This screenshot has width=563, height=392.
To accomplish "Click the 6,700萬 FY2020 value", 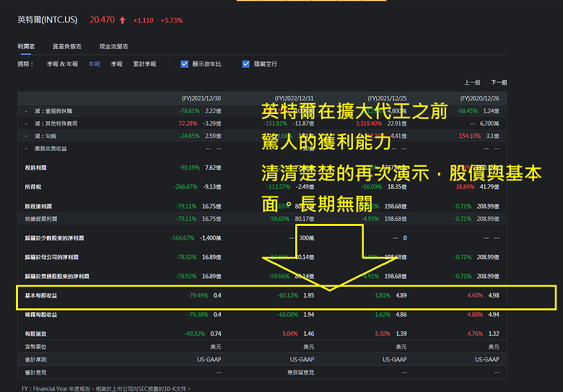I will coord(490,123).
